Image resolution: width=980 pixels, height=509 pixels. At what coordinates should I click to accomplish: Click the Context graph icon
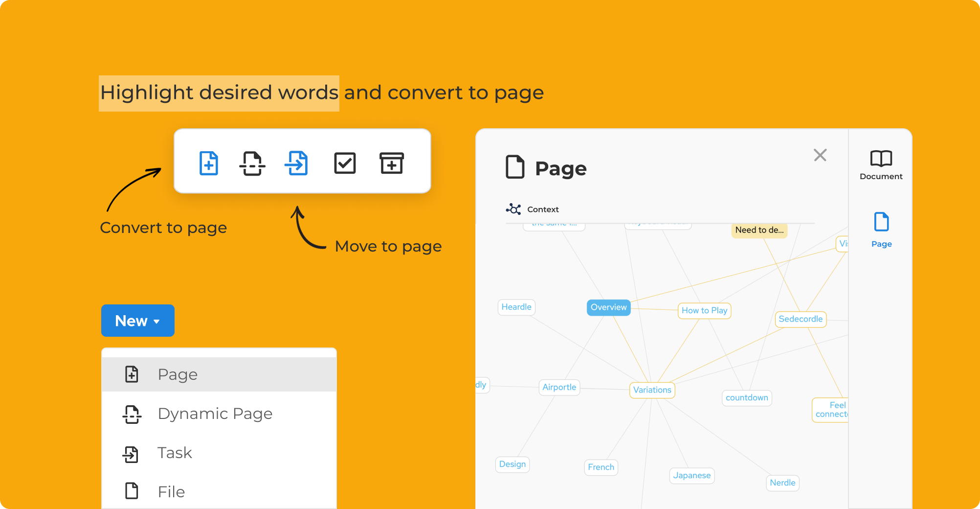click(x=513, y=209)
